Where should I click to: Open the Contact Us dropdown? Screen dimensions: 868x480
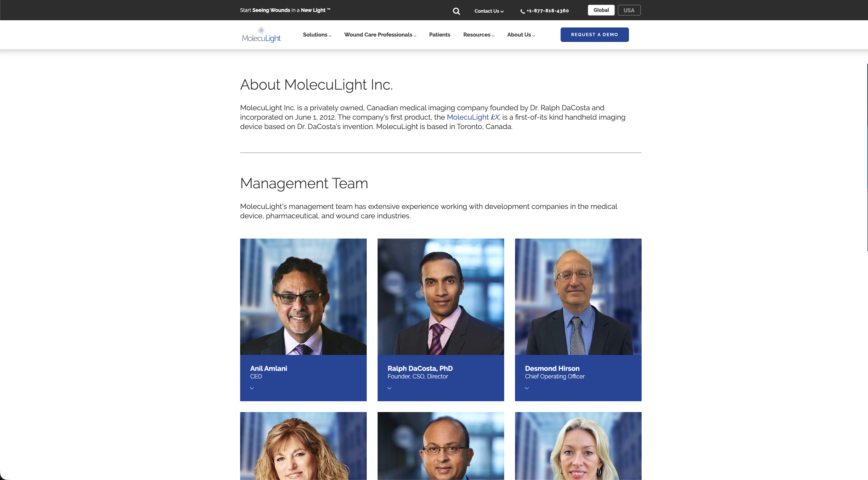pos(489,11)
